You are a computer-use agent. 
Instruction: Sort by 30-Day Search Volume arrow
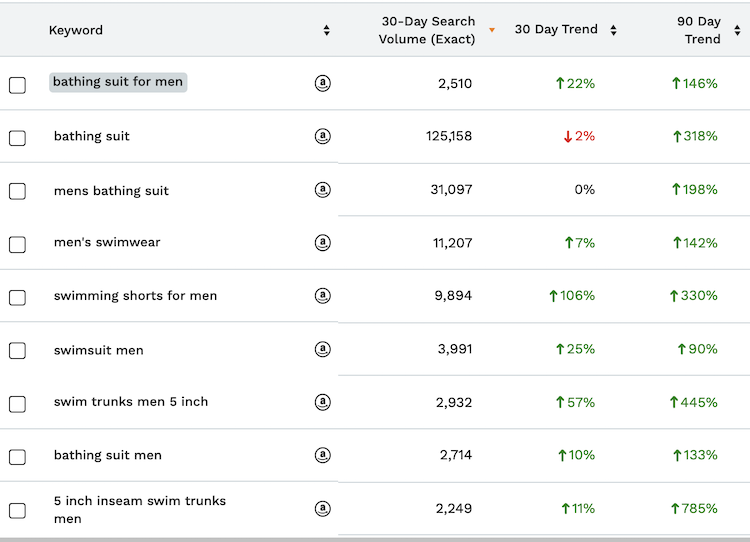pos(491,30)
